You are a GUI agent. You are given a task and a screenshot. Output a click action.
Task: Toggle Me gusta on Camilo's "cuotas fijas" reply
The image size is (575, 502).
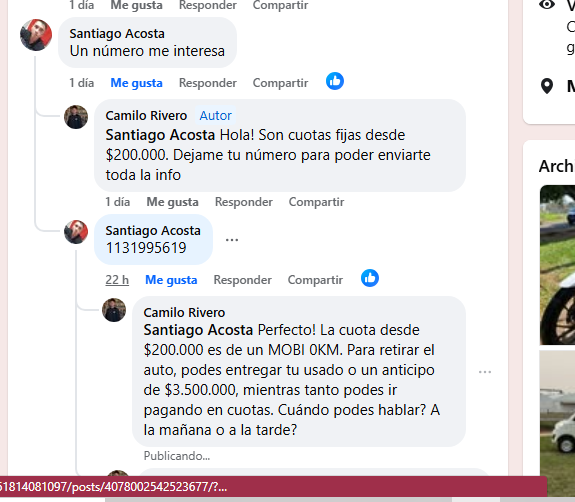[x=172, y=202]
